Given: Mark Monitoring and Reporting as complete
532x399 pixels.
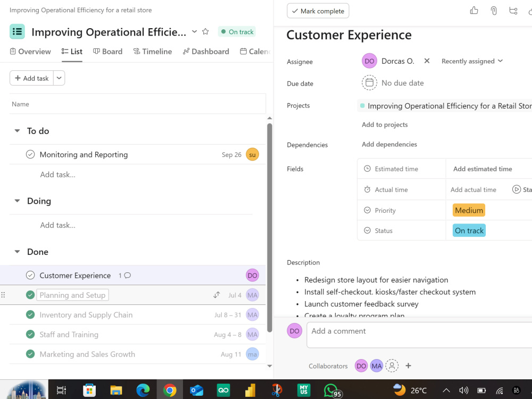Looking at the screenshot, I should [x=30, y=154].
